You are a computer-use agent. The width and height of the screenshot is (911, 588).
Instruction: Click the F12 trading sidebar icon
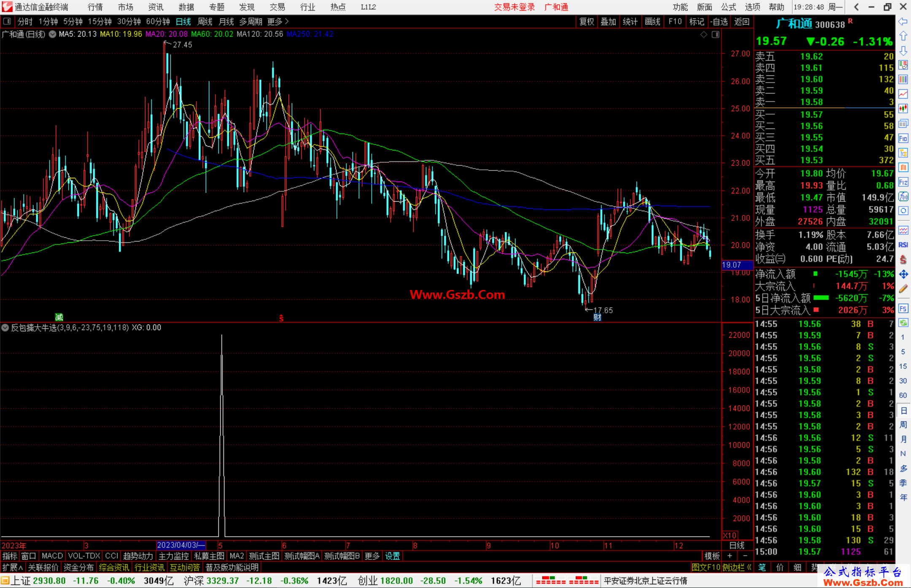[903, 182]
